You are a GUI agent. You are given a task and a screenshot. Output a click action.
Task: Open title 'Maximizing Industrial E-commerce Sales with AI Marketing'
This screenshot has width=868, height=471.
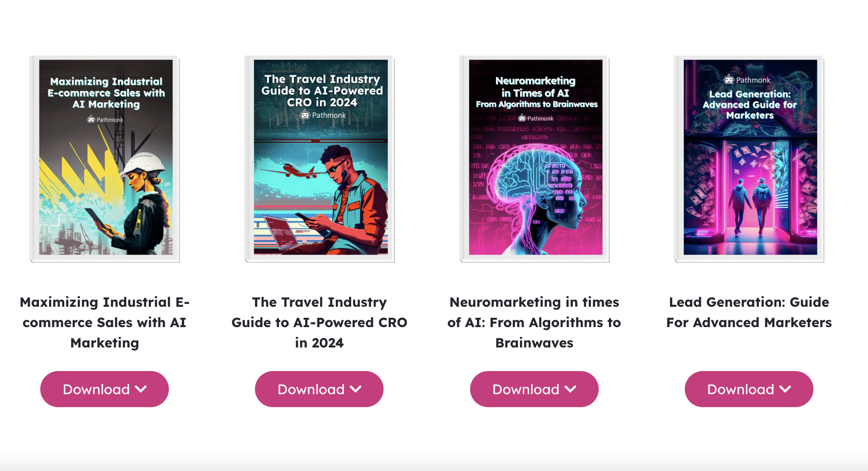(x=105, y=322)
